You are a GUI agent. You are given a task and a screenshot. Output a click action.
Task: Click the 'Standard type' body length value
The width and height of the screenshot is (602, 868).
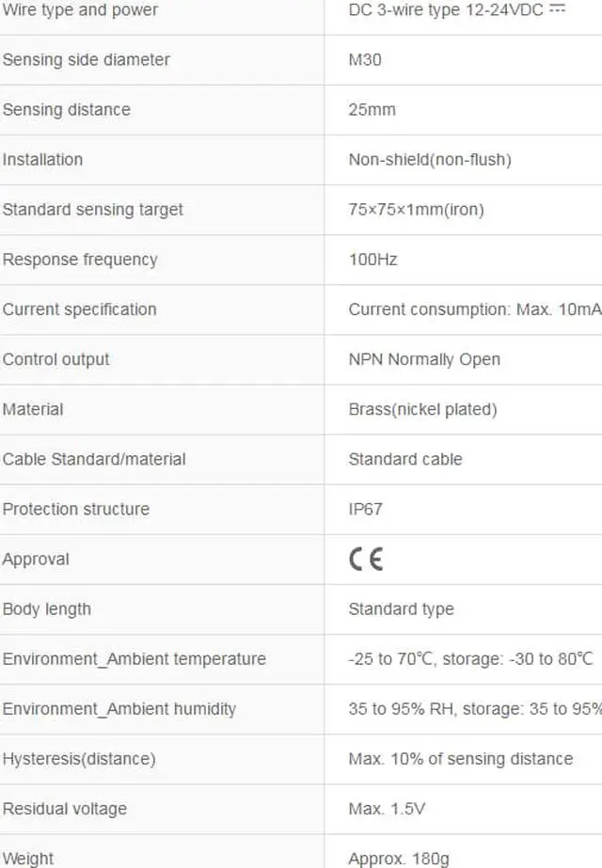coord(401,608)
